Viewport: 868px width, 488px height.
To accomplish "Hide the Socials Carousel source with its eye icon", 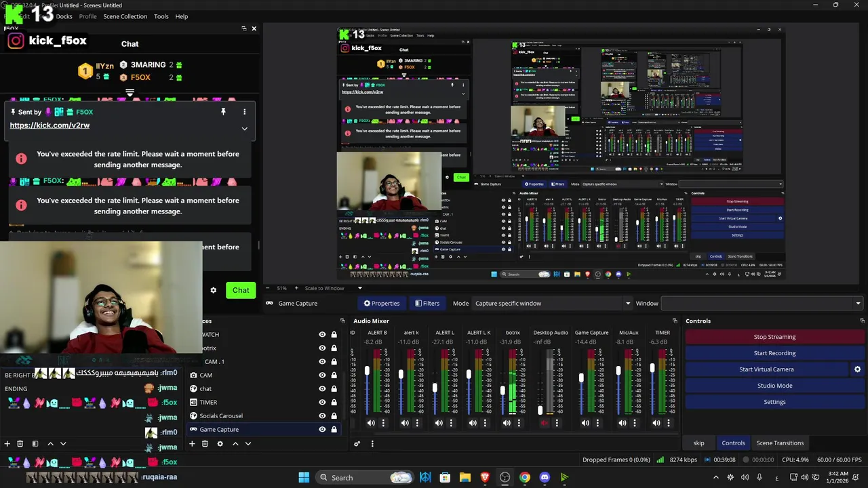I will [x=322, y=416].
